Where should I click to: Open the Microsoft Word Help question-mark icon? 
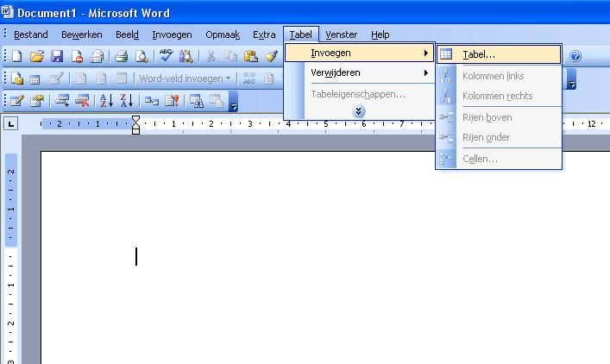575,56
